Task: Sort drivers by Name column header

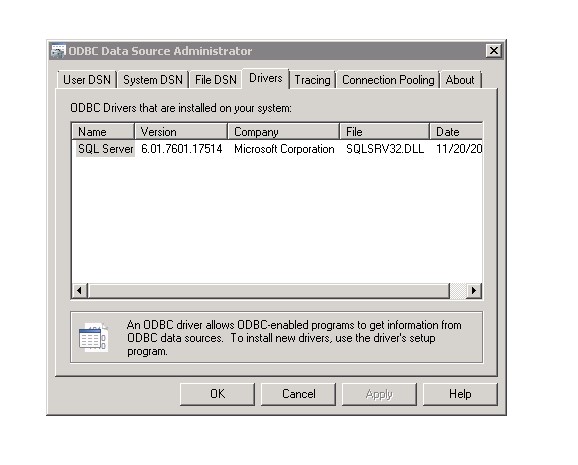Action: click(103, 132)
